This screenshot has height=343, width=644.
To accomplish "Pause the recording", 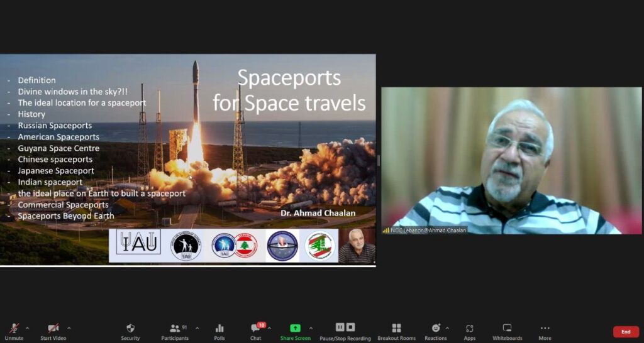I will click(x=340, y=327).
